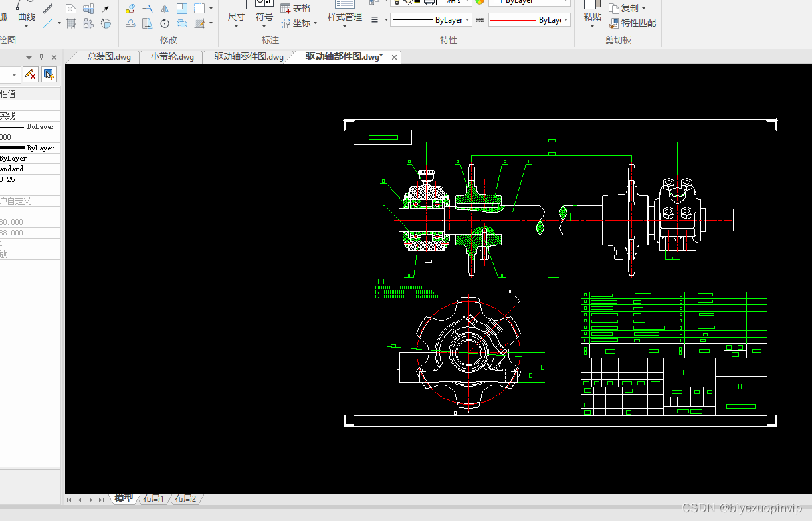Switch to the 布局2 layout tab
The image size is (812, 521).
click(x=185, y=499)
